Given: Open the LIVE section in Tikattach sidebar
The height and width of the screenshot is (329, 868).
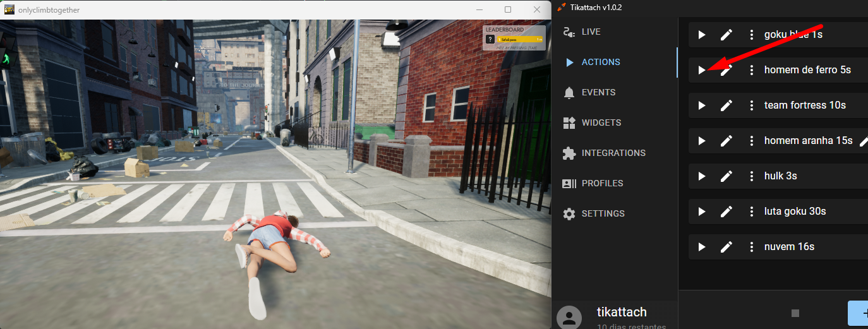Looking at the screenshot, I should point(614,32).
